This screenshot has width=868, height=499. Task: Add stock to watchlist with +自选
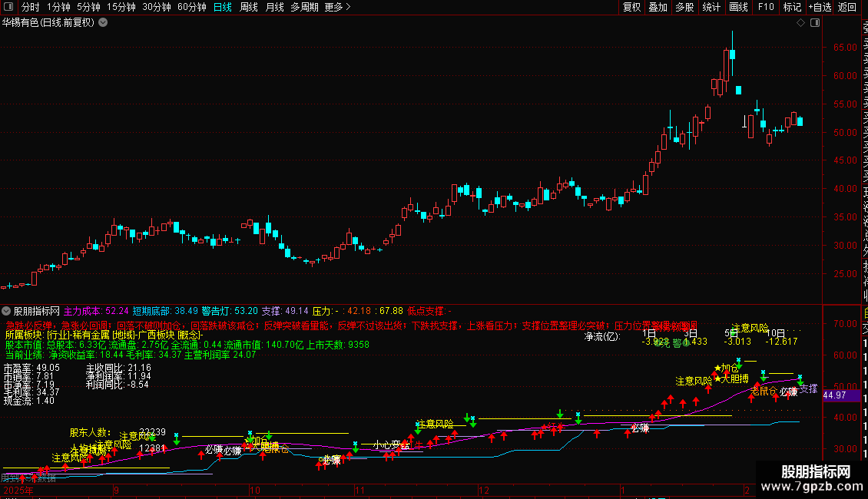click(x=820, y=7)
